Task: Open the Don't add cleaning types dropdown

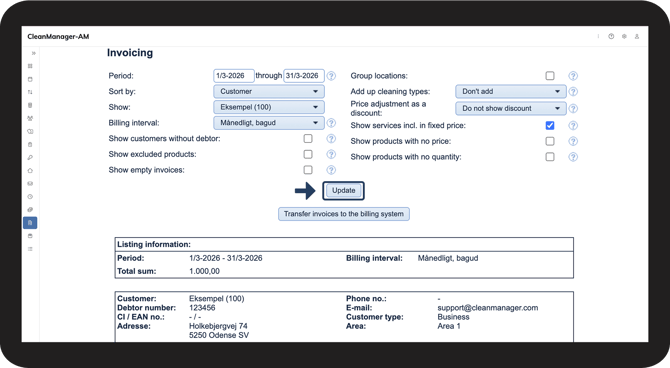Action: click(x=511, y=91)
